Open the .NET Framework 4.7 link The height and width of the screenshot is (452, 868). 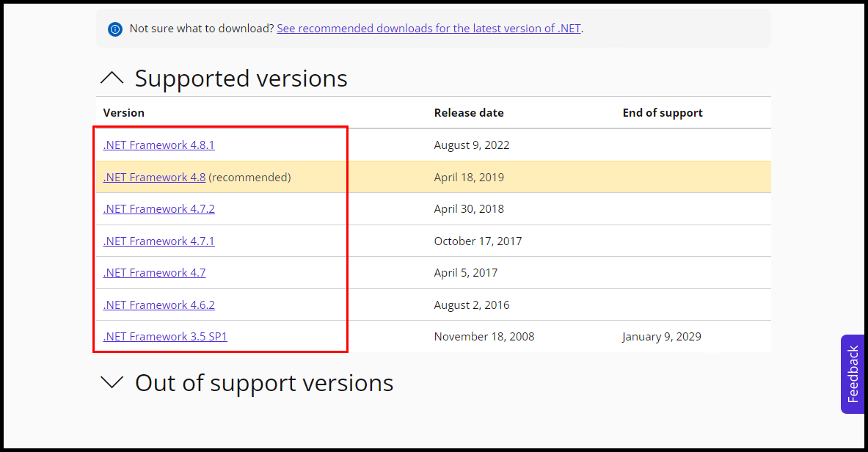point(154,272)
